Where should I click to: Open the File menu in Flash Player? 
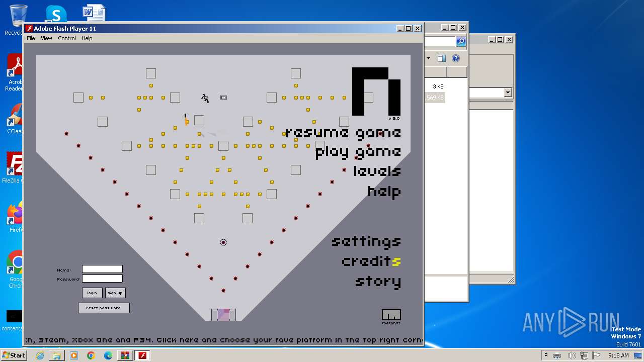31,38
